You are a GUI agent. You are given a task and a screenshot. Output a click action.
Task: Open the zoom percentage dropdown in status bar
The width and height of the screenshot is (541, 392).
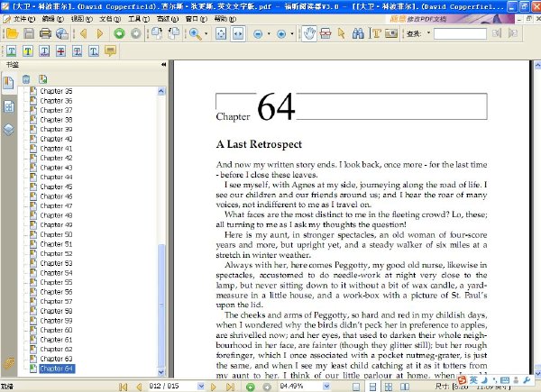pos(326,386)
